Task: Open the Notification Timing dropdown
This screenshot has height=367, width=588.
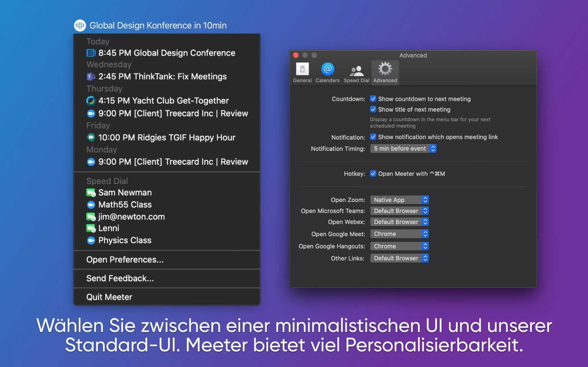Action: (403, 149)
